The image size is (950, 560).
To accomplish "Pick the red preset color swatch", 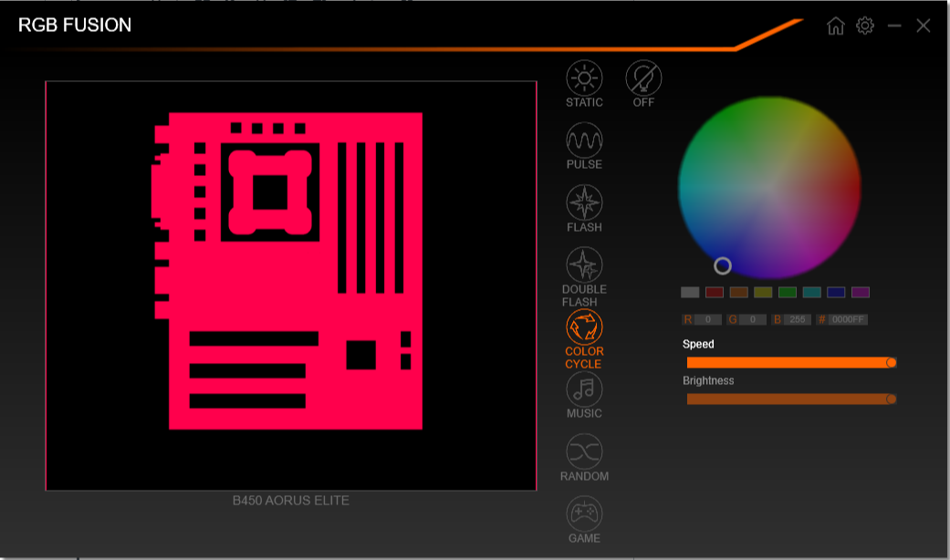I will click(x=715, y=293).
